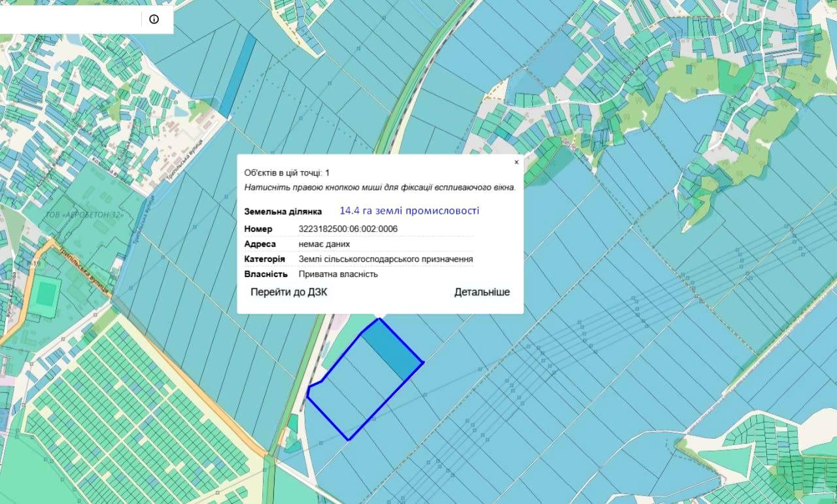Open the Перейти до ДЗК link

[x=288, y=292]
